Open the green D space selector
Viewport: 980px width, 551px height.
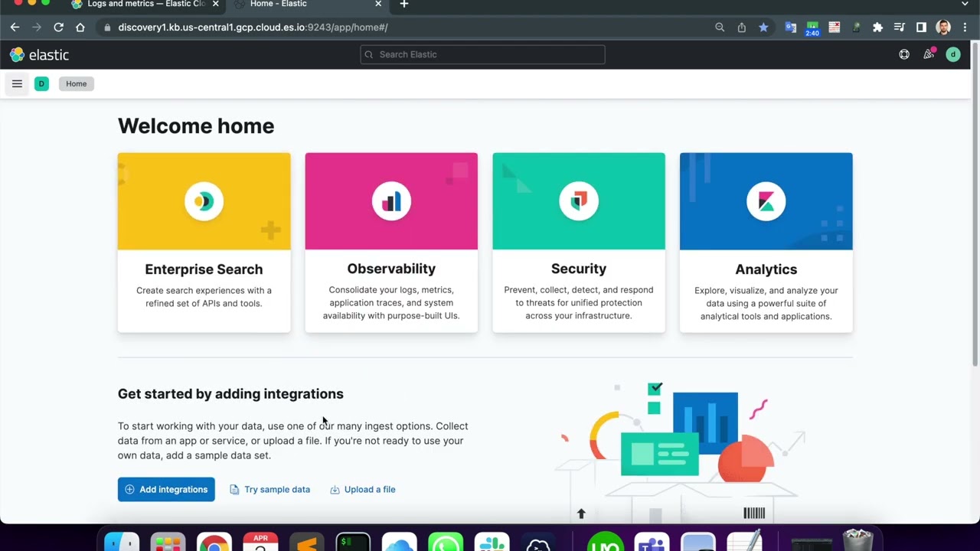coord(41,83)
